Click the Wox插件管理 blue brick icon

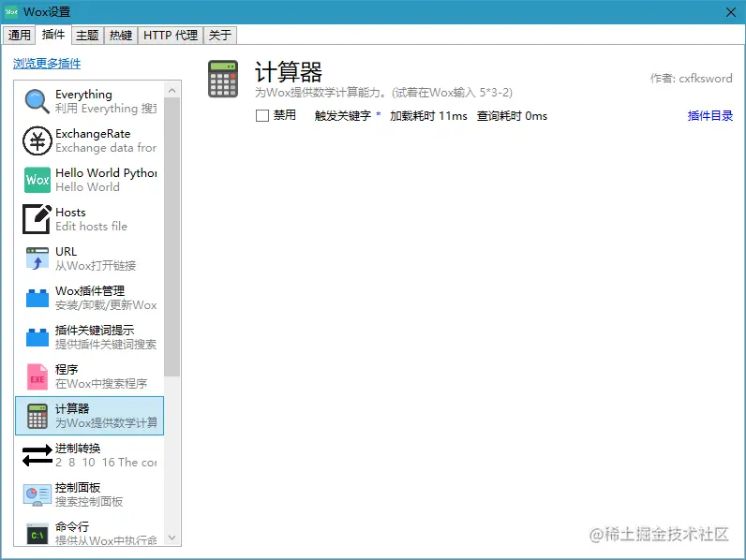pos(37,298)
